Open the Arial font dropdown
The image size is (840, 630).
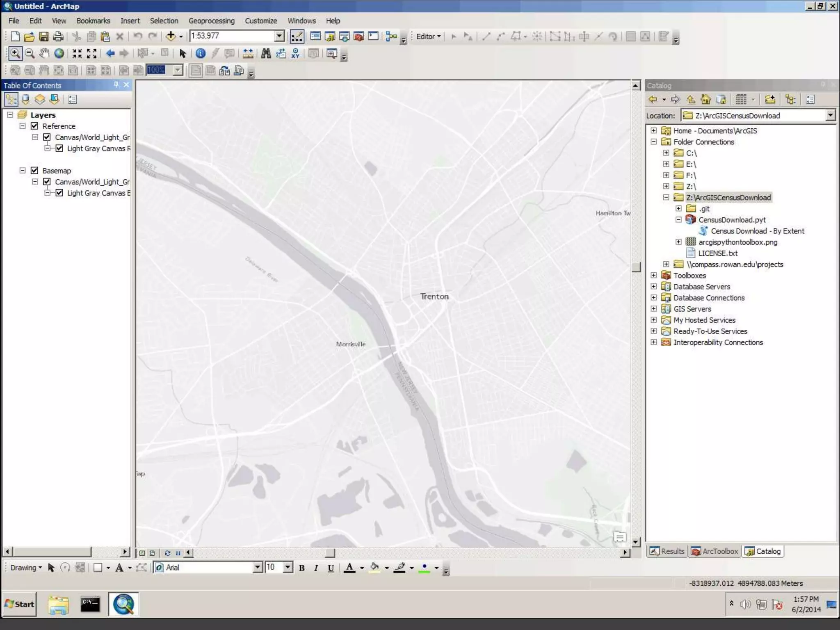[x=257, y=567]
